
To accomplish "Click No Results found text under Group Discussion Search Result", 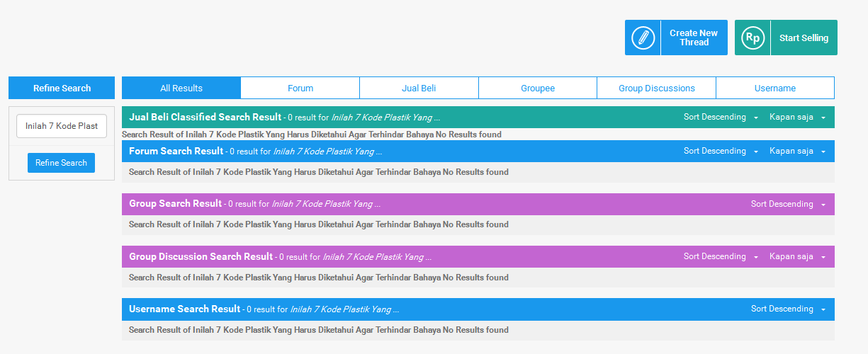I will coord(475,278).
